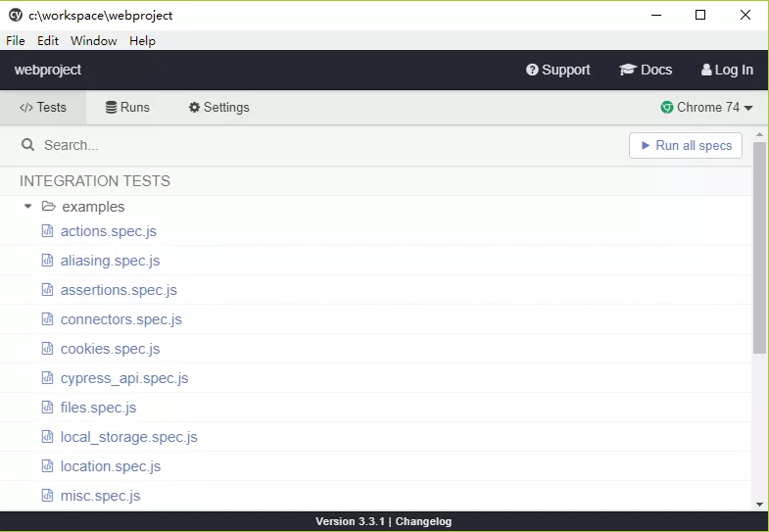
Task: Click the gear icon on Settings tab
Action: coord(194,107)
